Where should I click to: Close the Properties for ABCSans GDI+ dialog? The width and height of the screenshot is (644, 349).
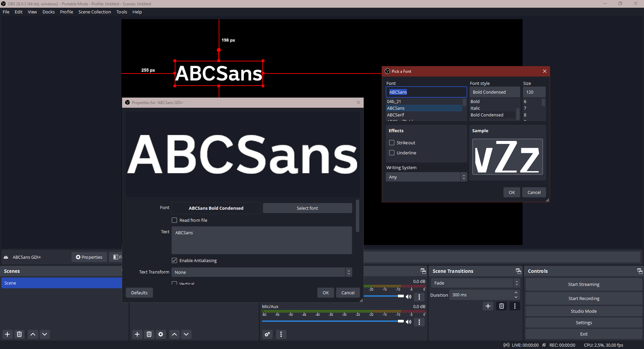click(359, 102)
